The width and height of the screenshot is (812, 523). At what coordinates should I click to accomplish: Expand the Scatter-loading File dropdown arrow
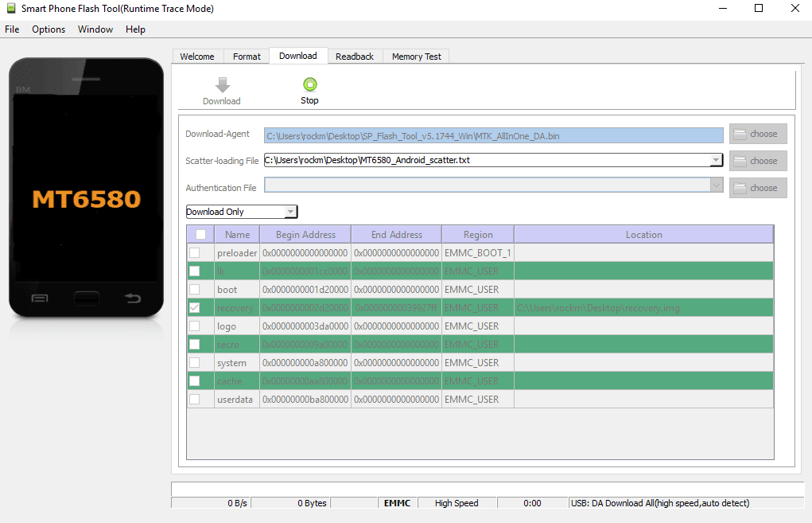coord(716,160)
